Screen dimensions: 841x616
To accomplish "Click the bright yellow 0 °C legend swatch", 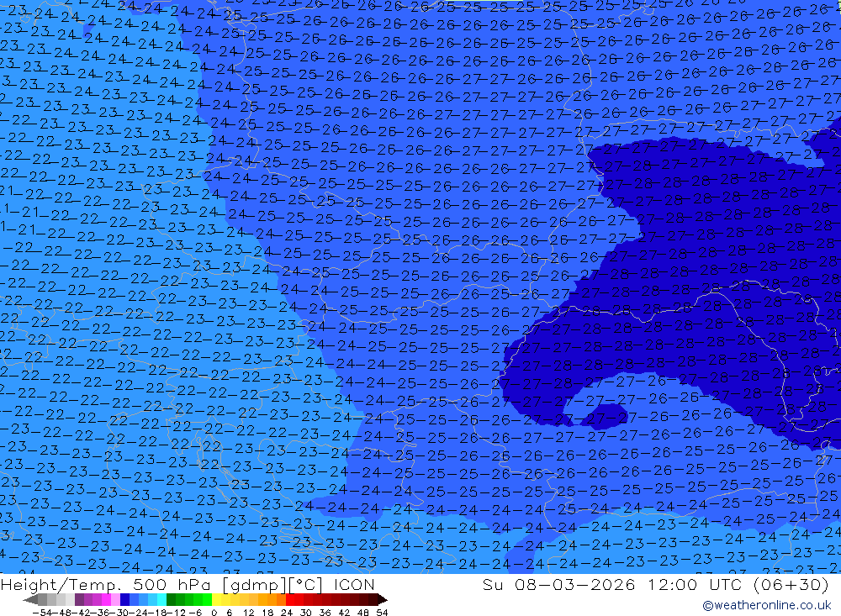I will (216, 599).
